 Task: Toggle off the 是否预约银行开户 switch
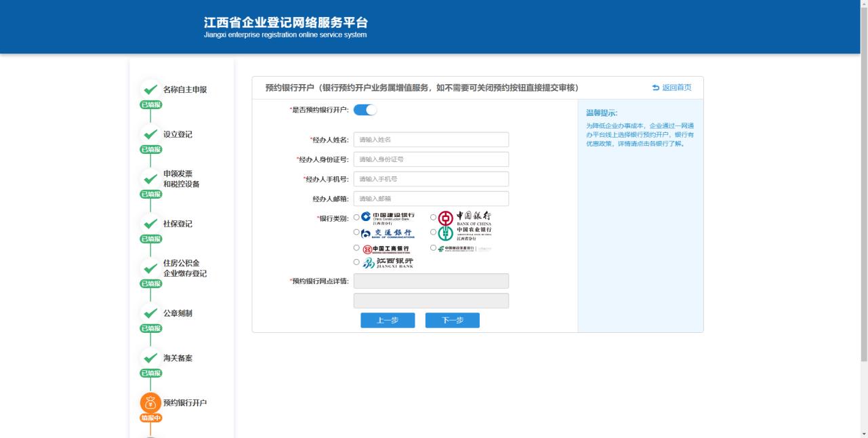[x=365, y=110]
